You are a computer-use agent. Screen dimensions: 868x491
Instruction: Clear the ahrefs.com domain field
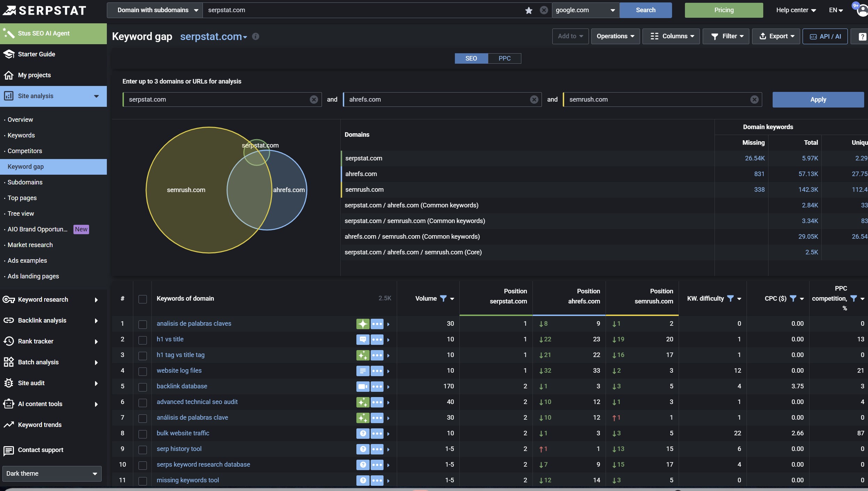coord(534,100)
